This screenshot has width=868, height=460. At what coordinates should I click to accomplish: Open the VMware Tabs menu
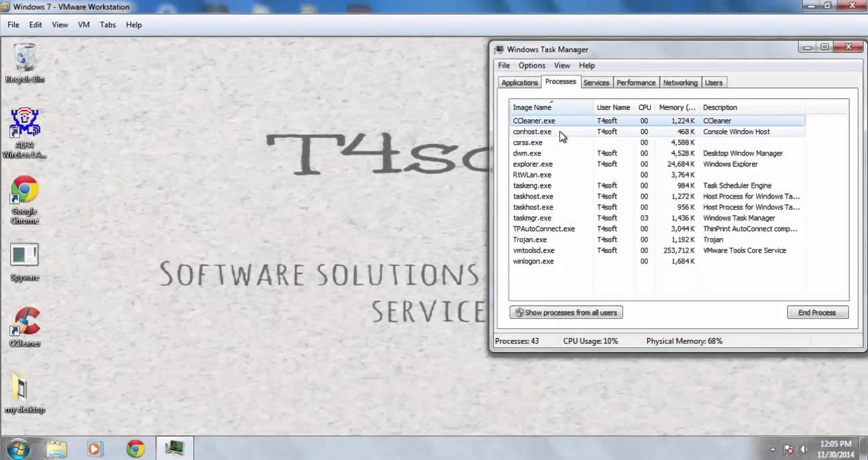coord(108,24)
